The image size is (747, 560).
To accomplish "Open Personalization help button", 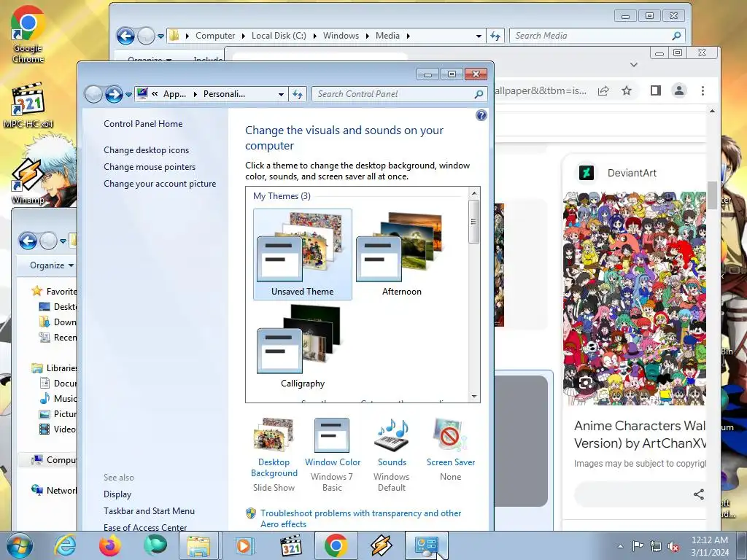I will 481,115.
